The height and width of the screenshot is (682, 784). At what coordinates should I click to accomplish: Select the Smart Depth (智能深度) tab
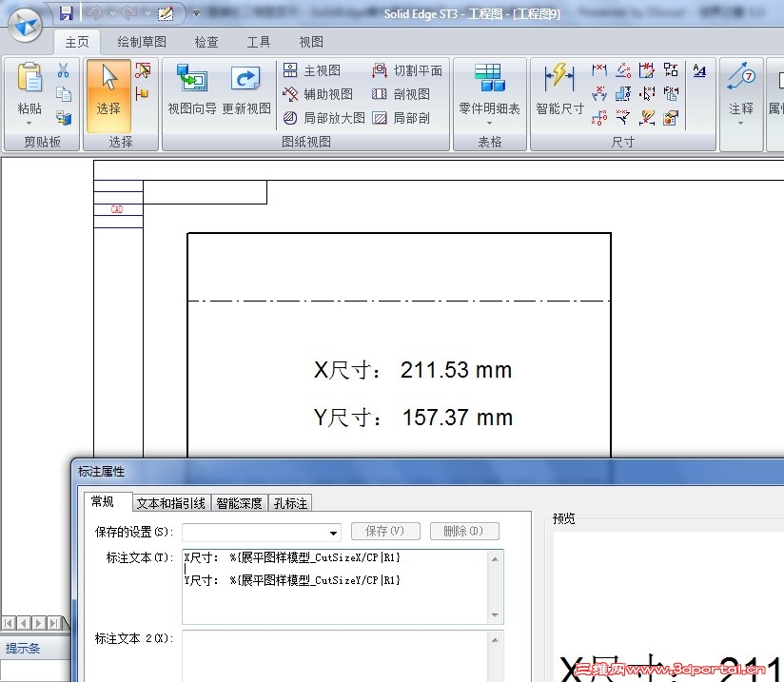(239, 503)
